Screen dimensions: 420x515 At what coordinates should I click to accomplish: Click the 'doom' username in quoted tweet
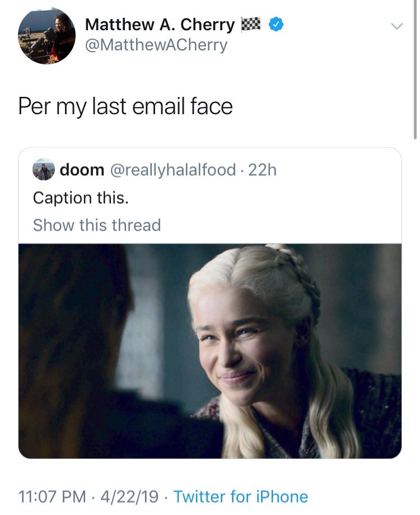[x=82, y=170]
